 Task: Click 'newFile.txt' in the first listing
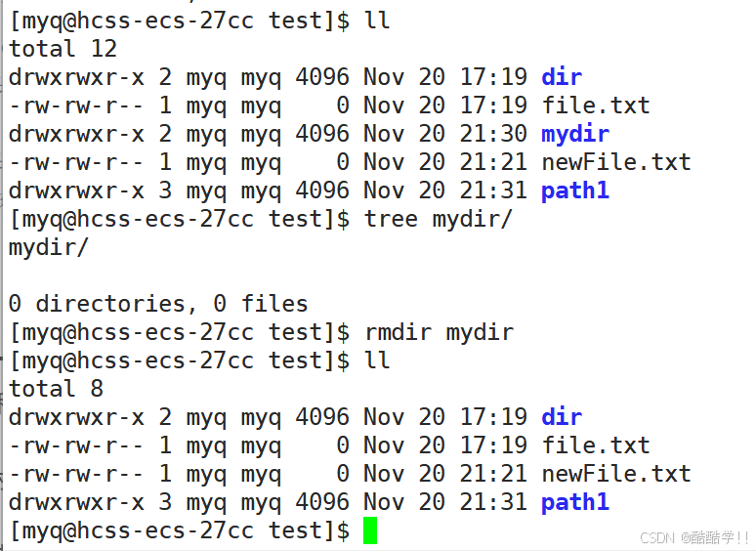[x=616, y=162]
